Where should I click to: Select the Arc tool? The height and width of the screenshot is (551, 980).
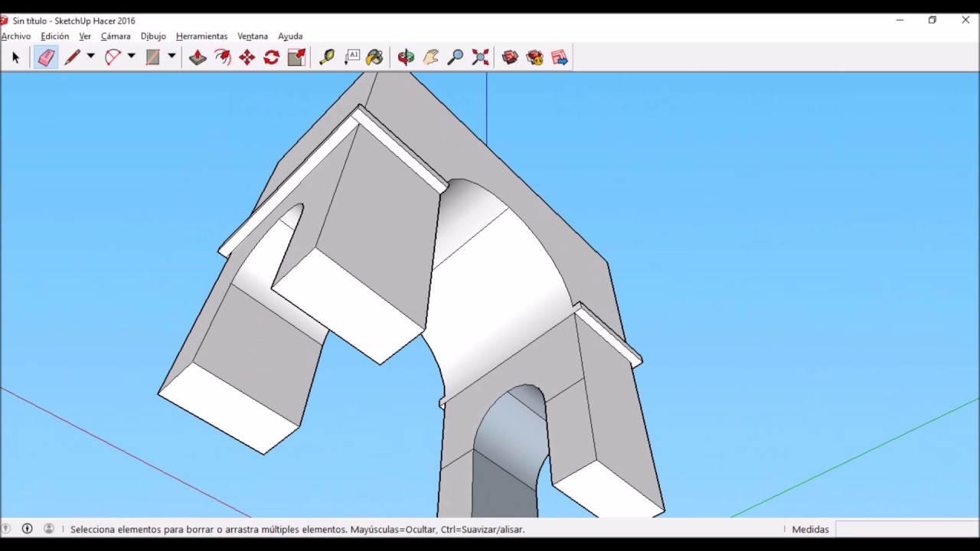(x=113, y=57)
